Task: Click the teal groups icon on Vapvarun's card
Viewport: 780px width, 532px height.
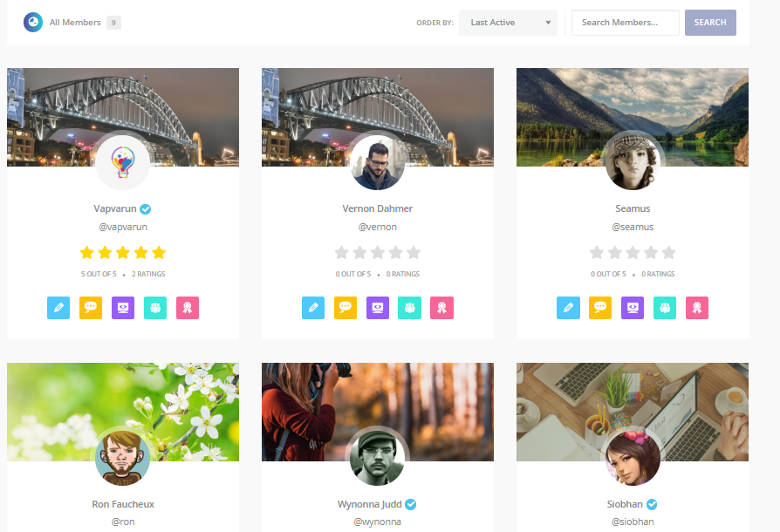Action: [x=155, y=308]
